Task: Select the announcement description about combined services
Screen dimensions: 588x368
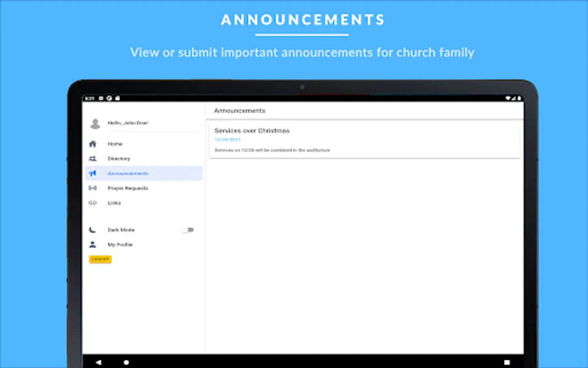Action: (x=272, y=150)
